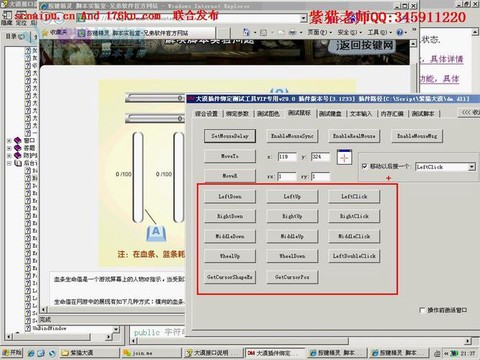Click the MoveTo button

point(230,156)
